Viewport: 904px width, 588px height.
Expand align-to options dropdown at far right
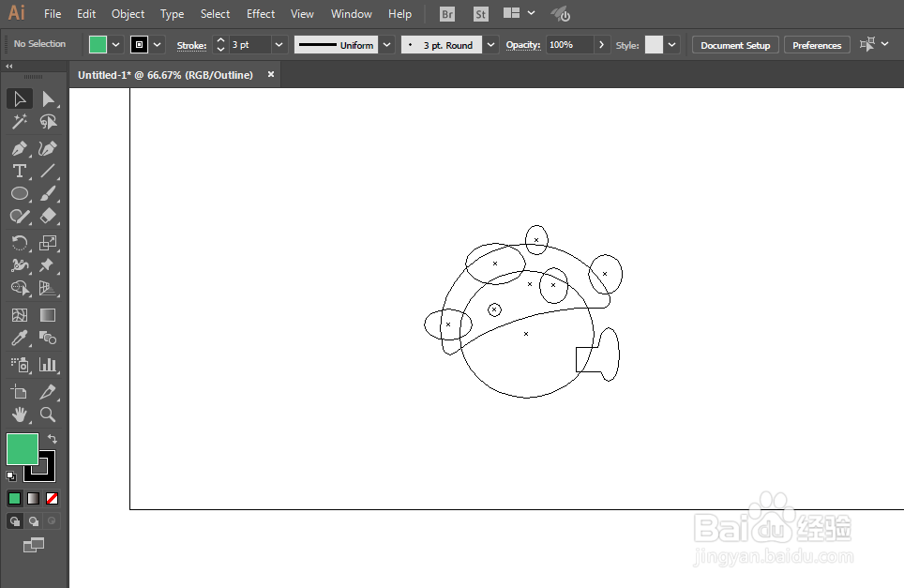pos(885,44)
